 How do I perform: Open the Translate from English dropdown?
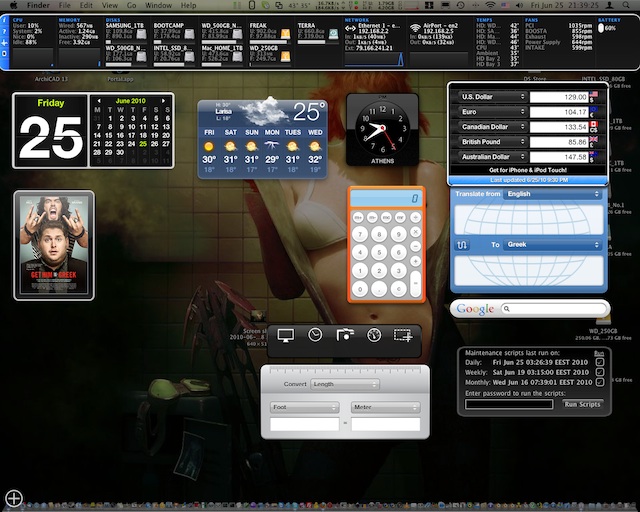[x=553, y=194]
